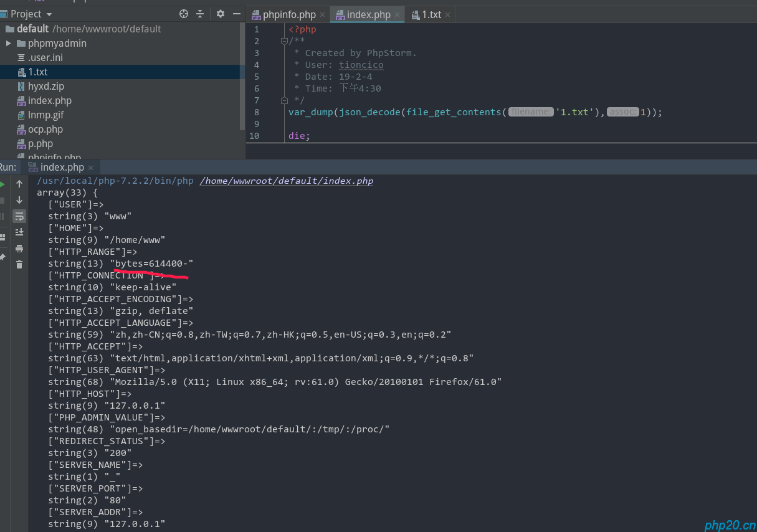Viewport: 757px width, 532px height.
Task: Click the pin tab icon in Run panel
Action: [2, 257]
